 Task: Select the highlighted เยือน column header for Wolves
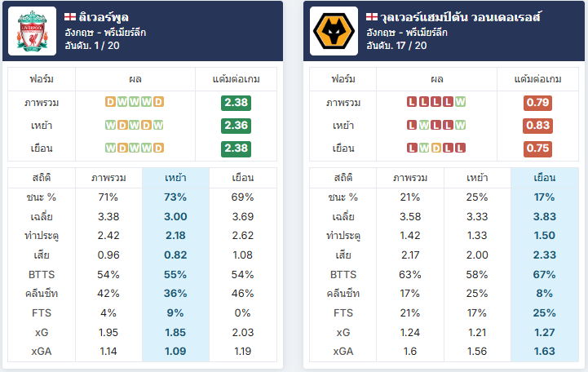(x=545, y=178)
